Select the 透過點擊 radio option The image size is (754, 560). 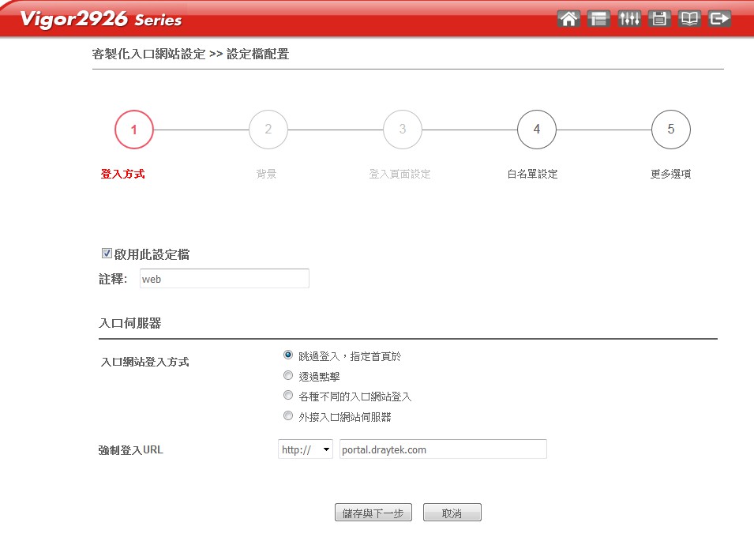288,376
